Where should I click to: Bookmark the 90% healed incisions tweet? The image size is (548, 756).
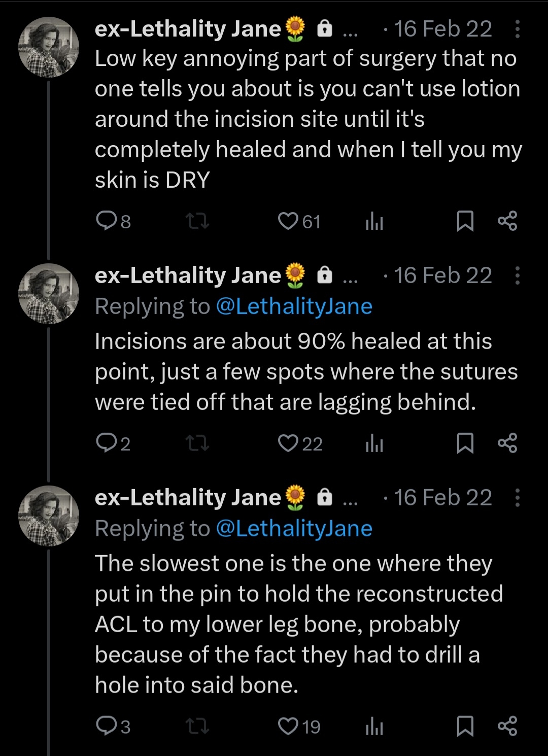tap(465, 443)
